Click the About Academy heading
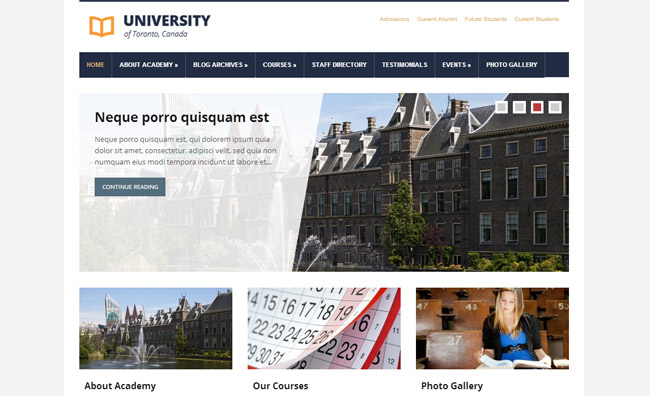 [120, 386]
